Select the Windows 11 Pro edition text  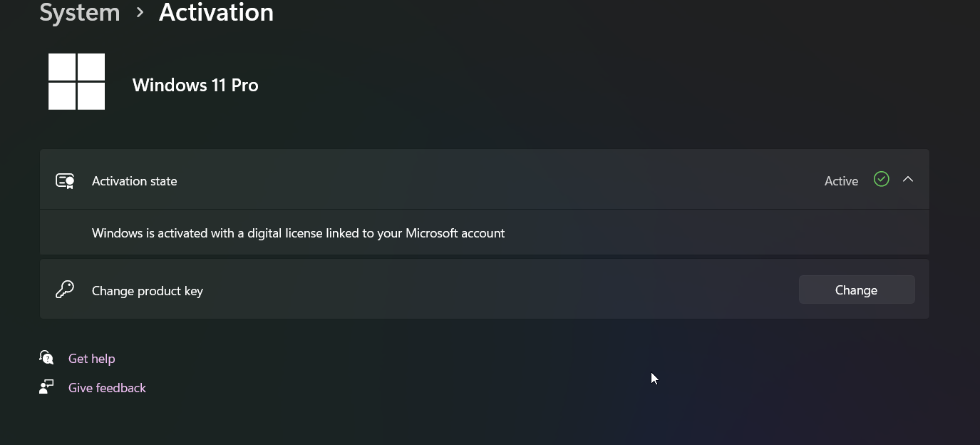(195, 85)
